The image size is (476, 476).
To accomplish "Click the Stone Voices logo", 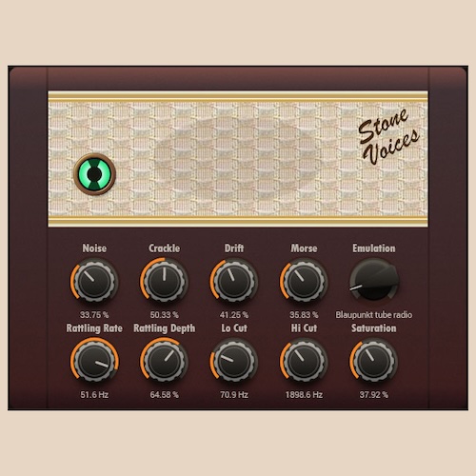I will pyautogui.click(x=388, y=136).
